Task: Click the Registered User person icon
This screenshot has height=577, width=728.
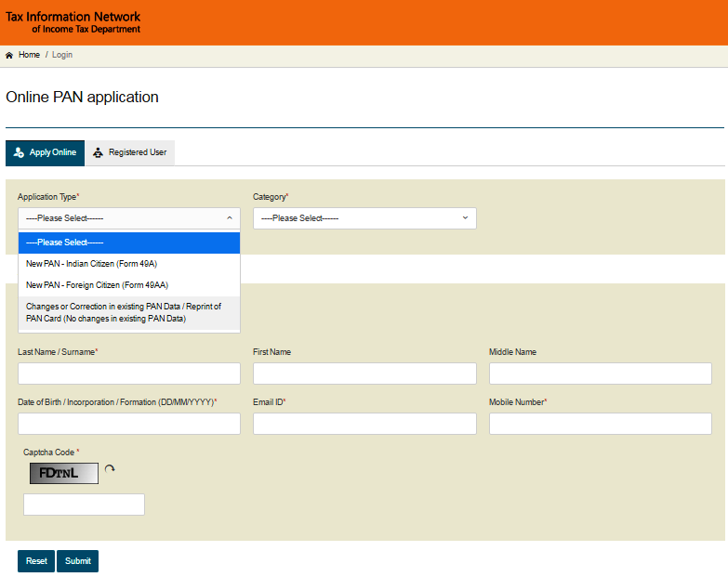Action: tap(98, 152)
